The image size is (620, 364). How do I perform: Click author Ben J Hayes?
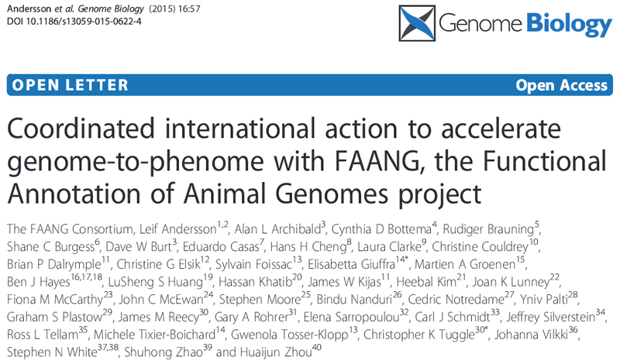click(42, 280)
